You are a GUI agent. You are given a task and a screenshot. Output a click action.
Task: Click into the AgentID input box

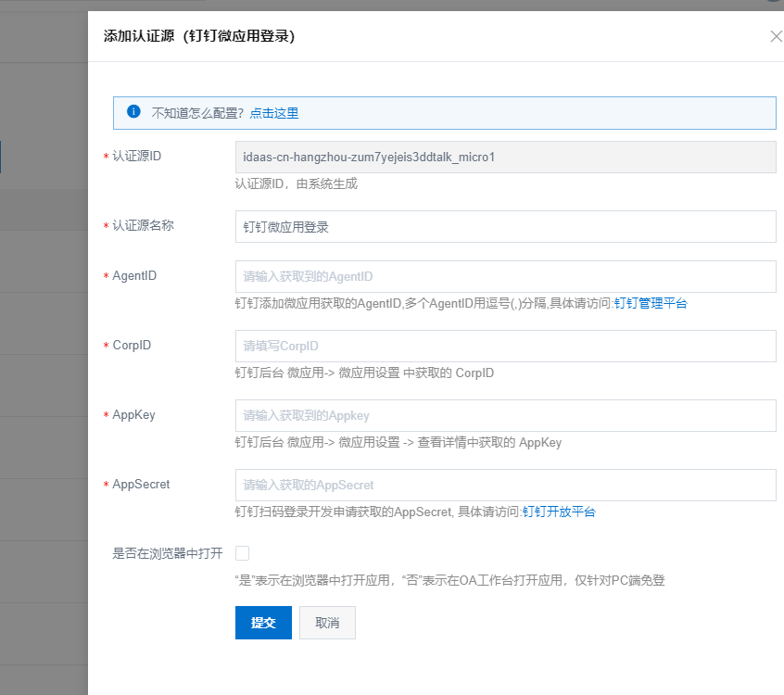[505, 276]
